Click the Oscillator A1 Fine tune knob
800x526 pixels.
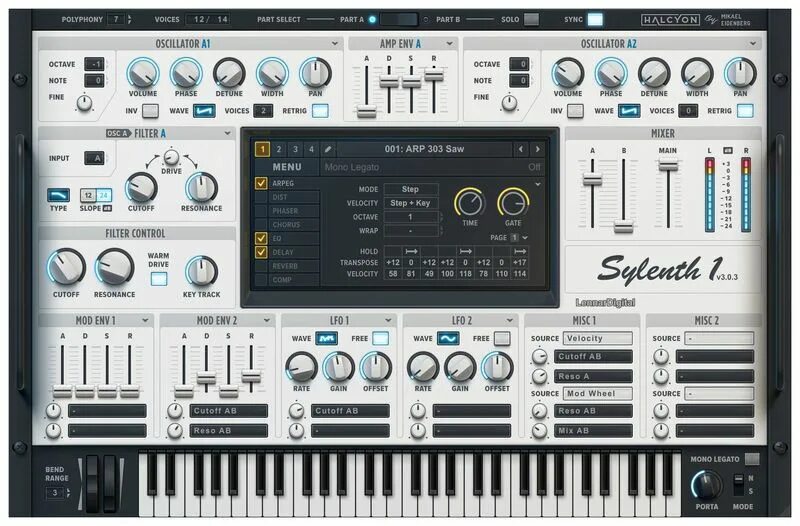(84, 103)
